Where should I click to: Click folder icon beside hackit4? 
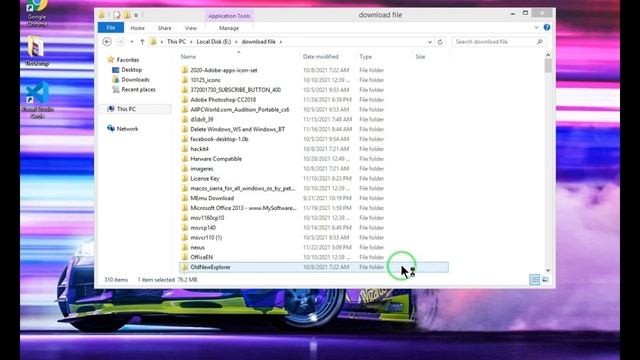(184, 149)
